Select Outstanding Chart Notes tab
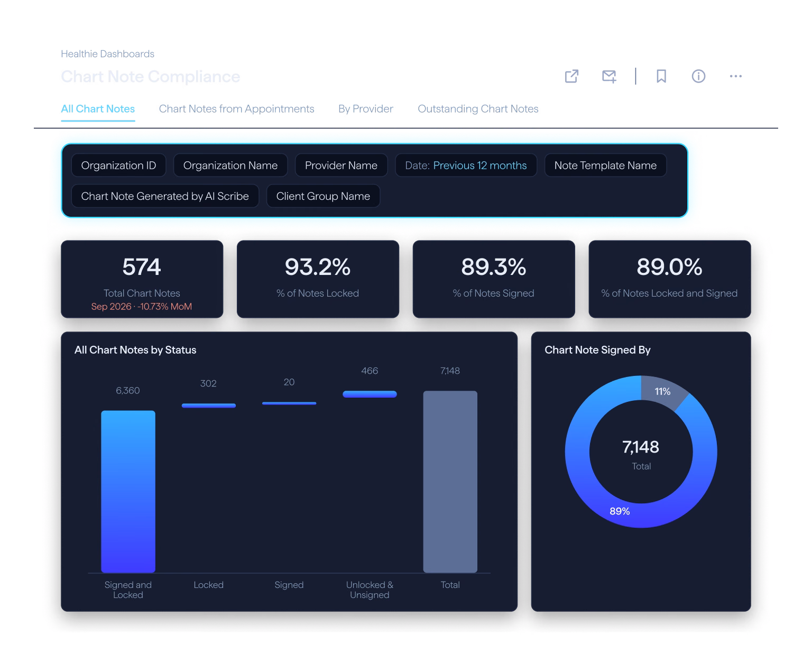The height and width of the screenshot is (662, 812). click(x=478, y=109)
